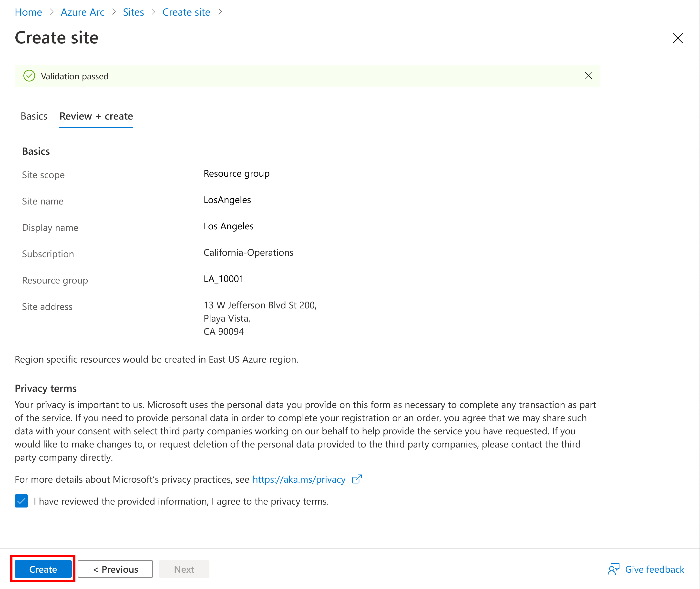This screenshot has width=700, height=589.
Task: Select the Review + create tab
Action: point(96,116)
